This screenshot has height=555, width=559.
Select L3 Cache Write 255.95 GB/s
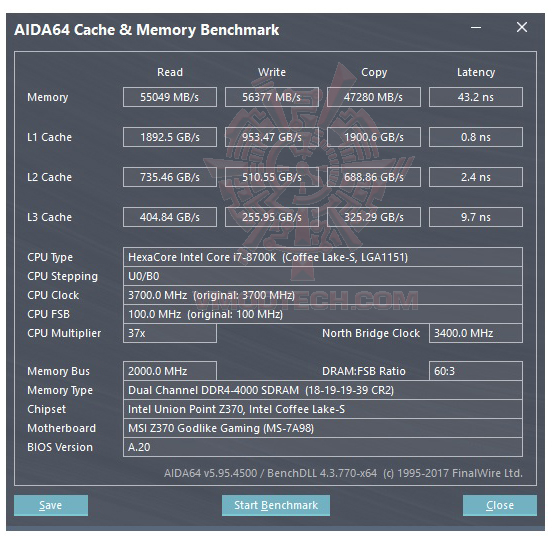(272, 217)
